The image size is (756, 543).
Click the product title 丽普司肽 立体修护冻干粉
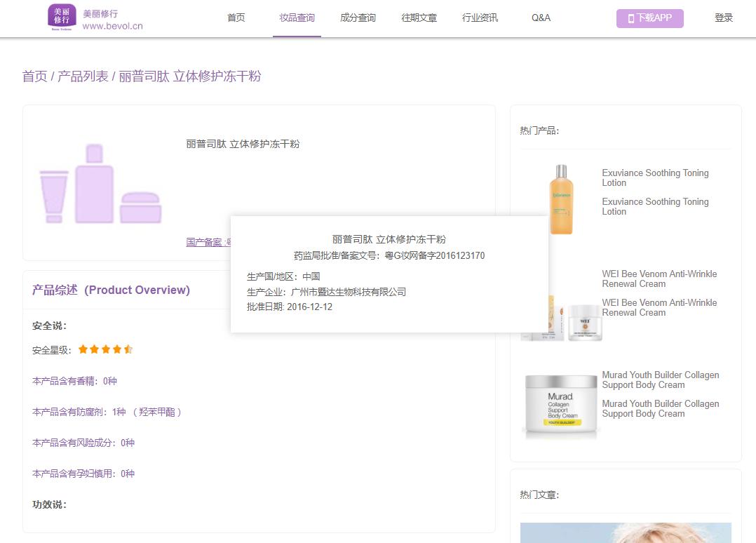243,144
